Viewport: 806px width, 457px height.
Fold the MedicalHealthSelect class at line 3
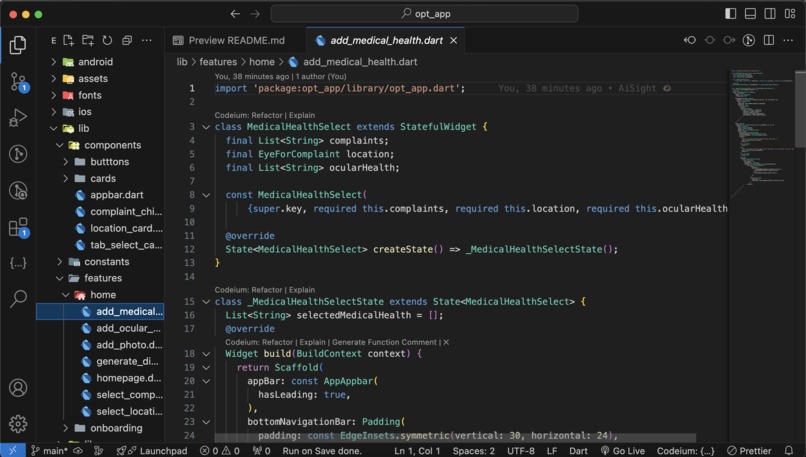coord(206,127)
